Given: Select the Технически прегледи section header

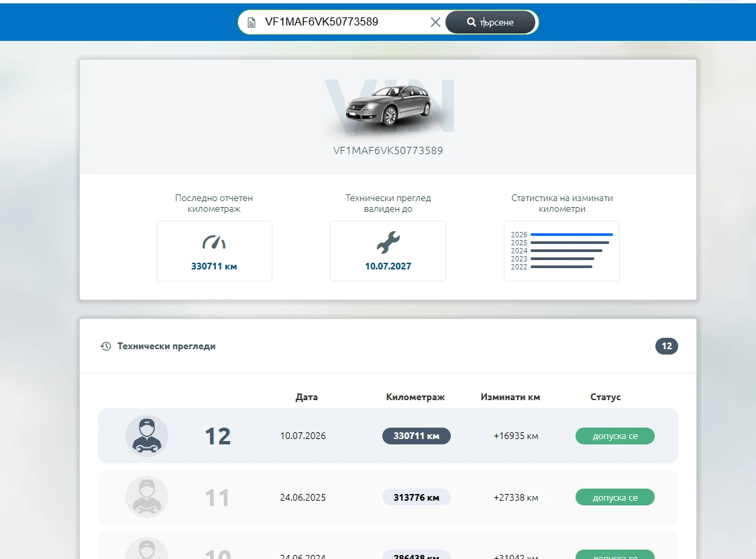Looking at the screenshot, I should [x=166, y=346].
